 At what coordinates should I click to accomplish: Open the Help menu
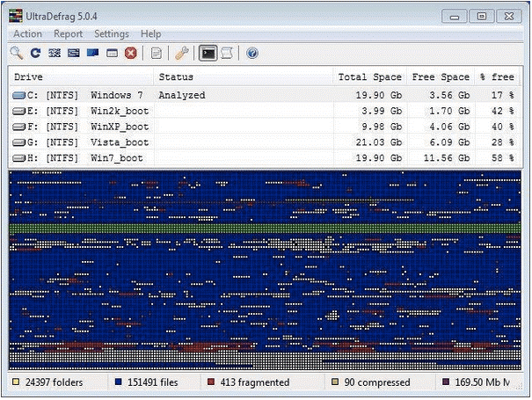point(150,34)
